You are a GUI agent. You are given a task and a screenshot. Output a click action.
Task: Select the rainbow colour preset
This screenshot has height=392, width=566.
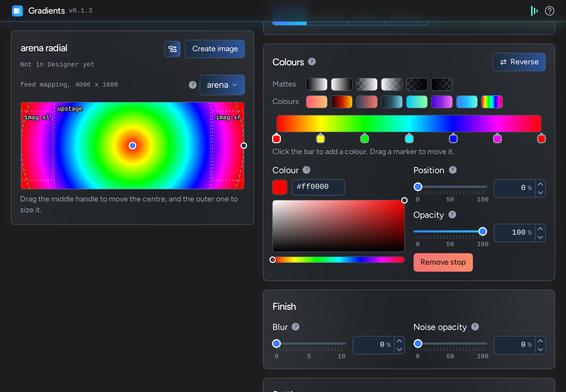pos(492,102)
